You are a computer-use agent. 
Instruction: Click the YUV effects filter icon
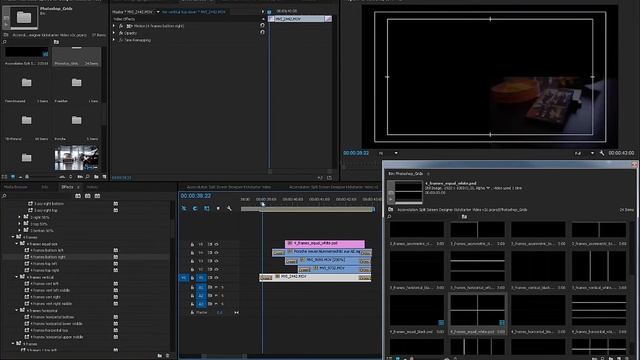[x=97, y=196]
